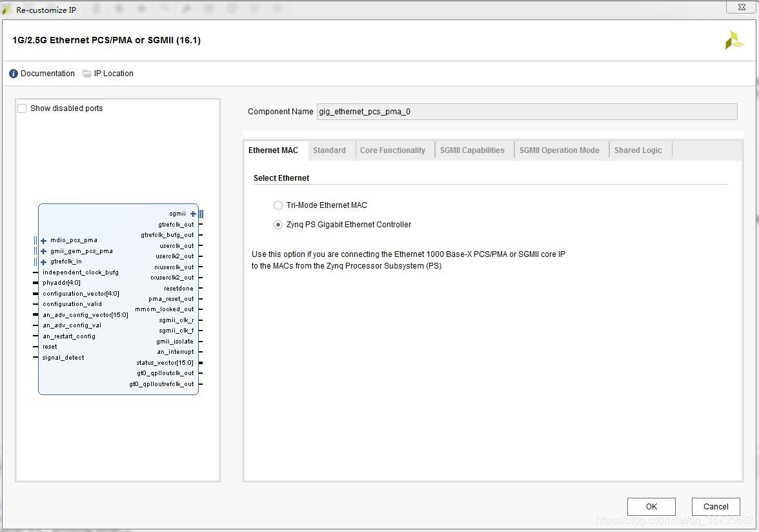Expand the gmii_gem_pcs_pma interface
Image resolution: width=759 pixels, height=532 pixels.
click(x=44, y=251)
